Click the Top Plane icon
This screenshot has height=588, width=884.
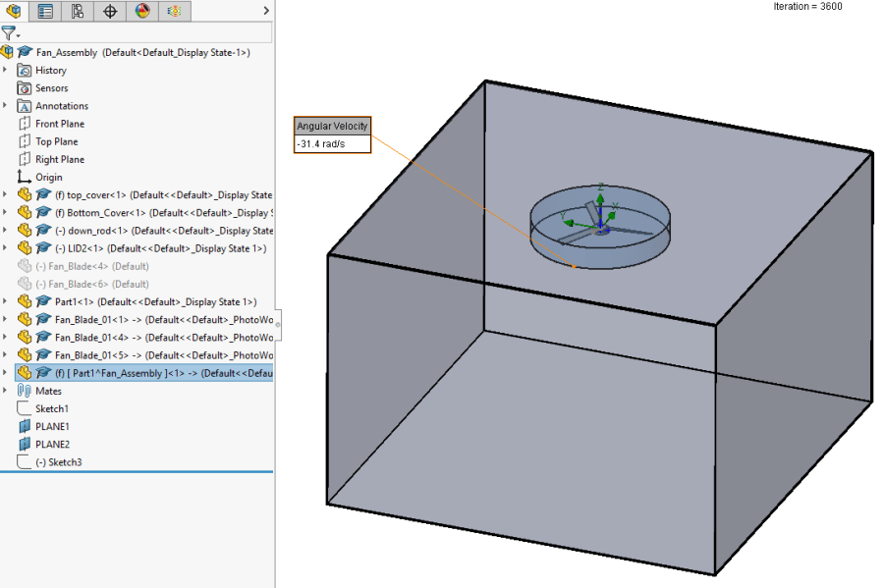[x=25, y=141]
